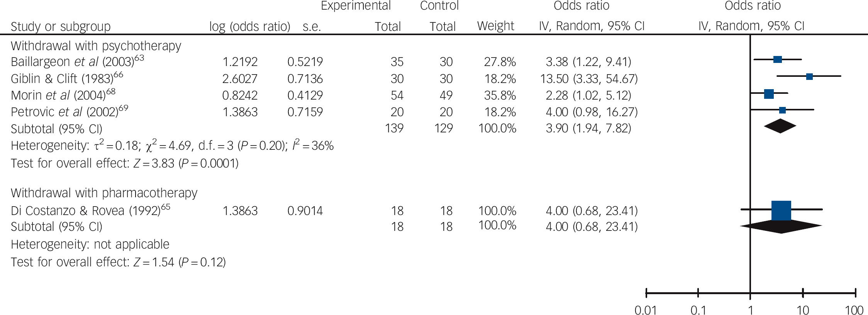Select the "Withdrawal with pharmacotherapy" subgroup heading
This screenshot has height=315, width=868.
[104, 193]
